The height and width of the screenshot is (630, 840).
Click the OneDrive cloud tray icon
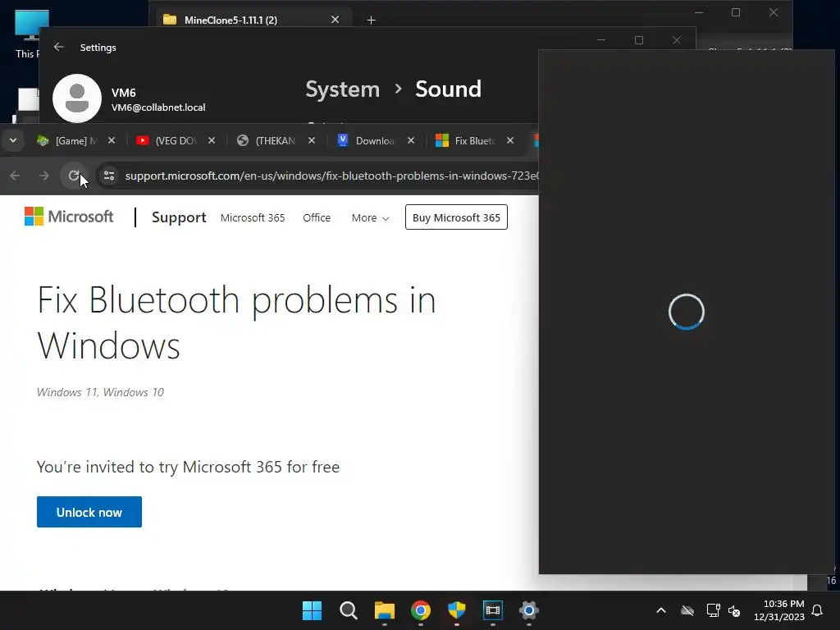point(687,610)
